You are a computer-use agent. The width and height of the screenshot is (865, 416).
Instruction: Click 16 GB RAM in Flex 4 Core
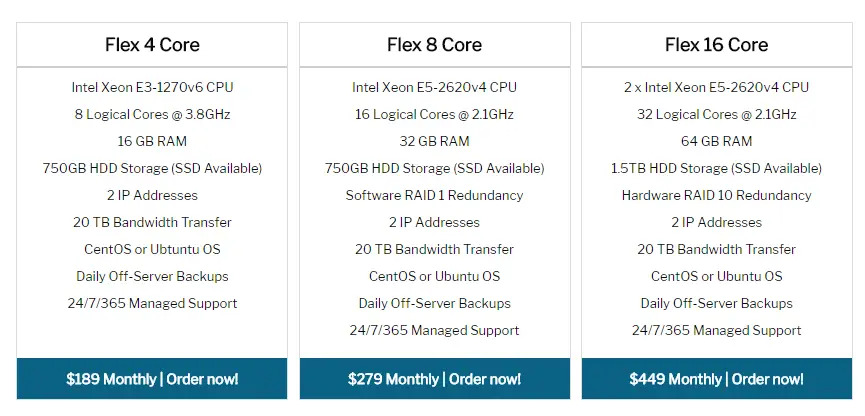coord(152,141)
